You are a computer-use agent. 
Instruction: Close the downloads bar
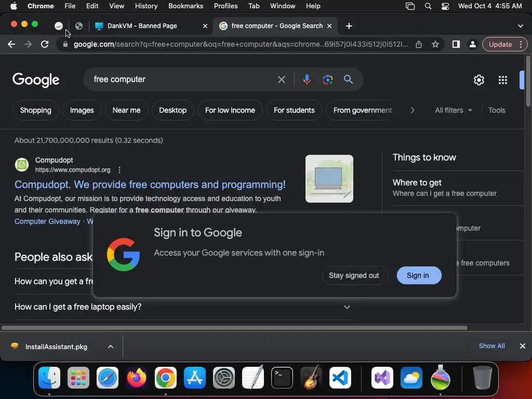click(x=523, y=346)
